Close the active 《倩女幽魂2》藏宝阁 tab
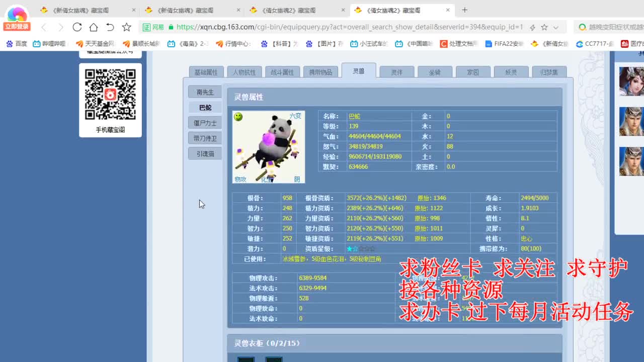The image size is (644, 362). coord(448,10)
